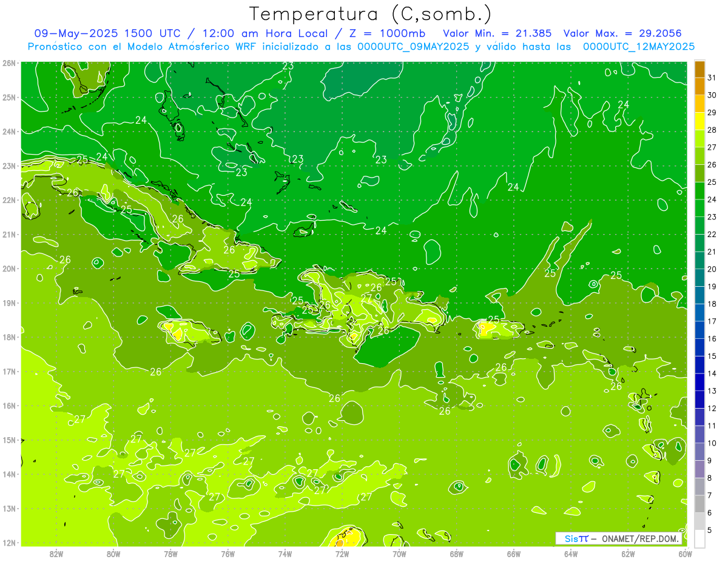Click the "66W" longitude label

[x=514, y=554]
